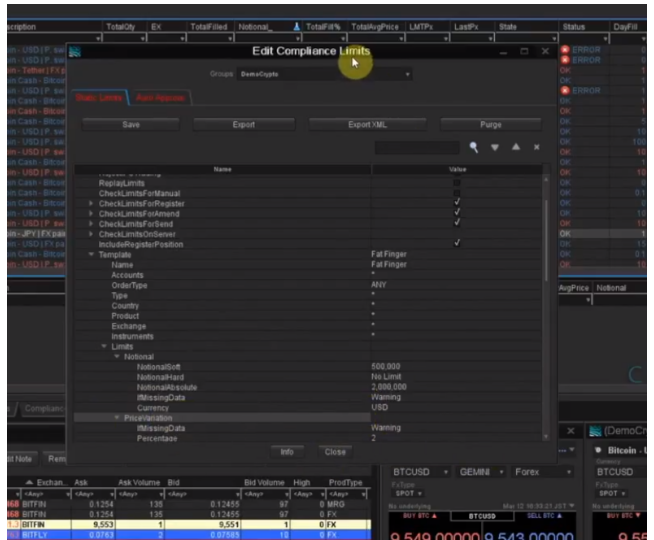The width and height of the screenshot is (654, 540).
Task: Click the BUY BTC price tile
Action: 434,527
